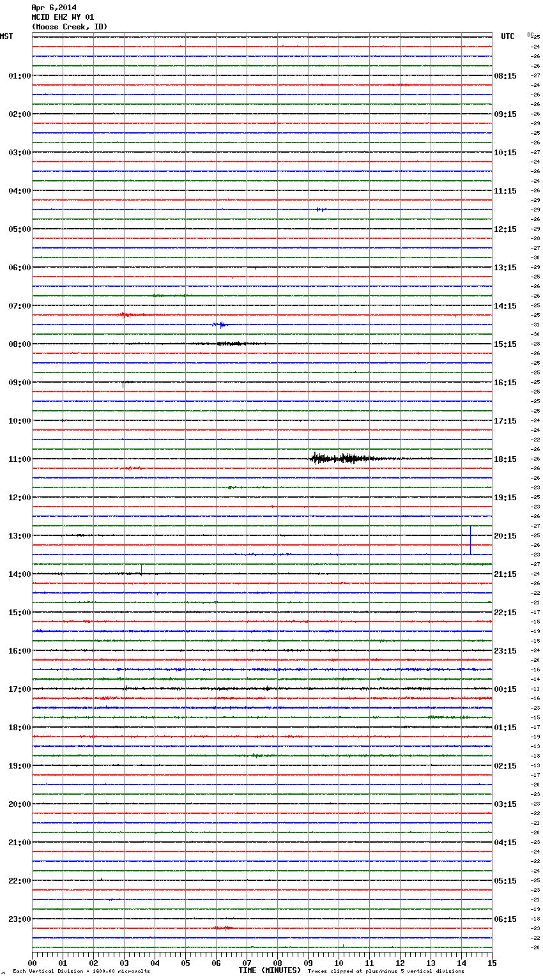Click the (Moose Creek, ID) location label
The height and width of the screenshot is (980, 543).
70,27
